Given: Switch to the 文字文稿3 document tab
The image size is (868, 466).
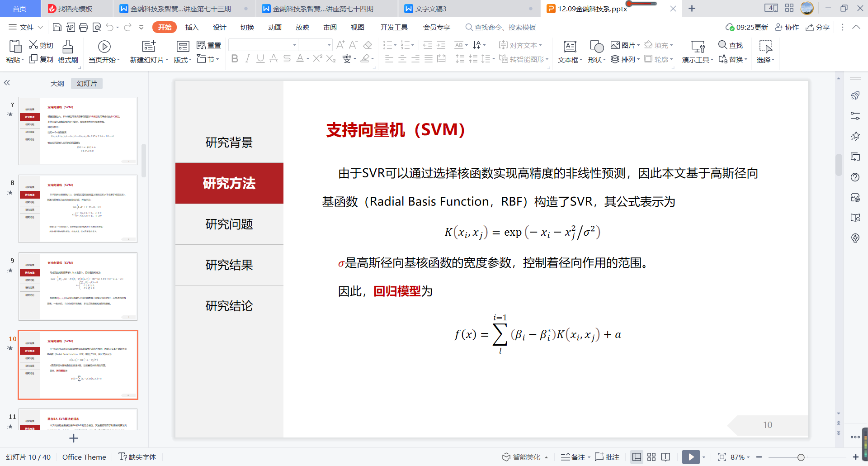Looking at the screenshot, I should tap(468, 9).
